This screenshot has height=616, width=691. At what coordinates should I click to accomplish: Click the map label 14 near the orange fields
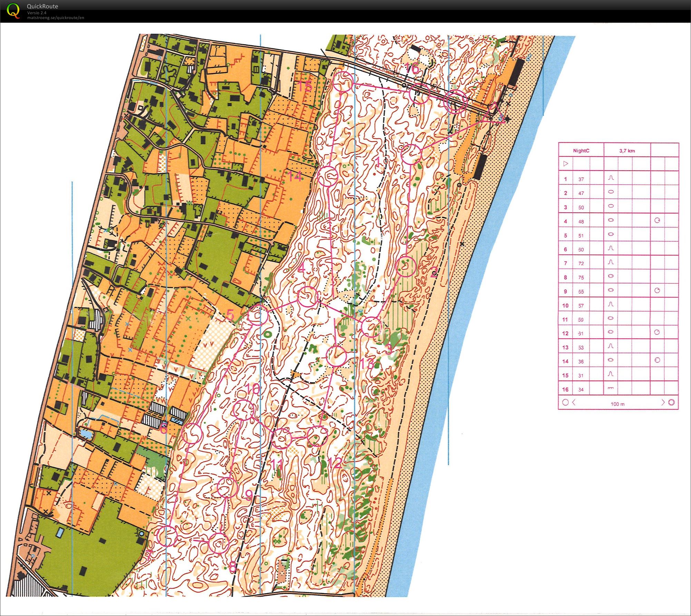click(295, 176)
